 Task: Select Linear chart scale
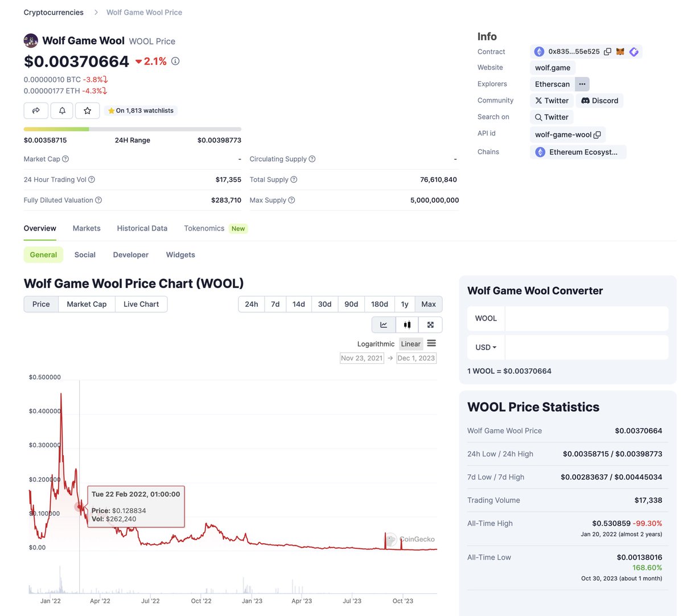(x=410, y=344)
